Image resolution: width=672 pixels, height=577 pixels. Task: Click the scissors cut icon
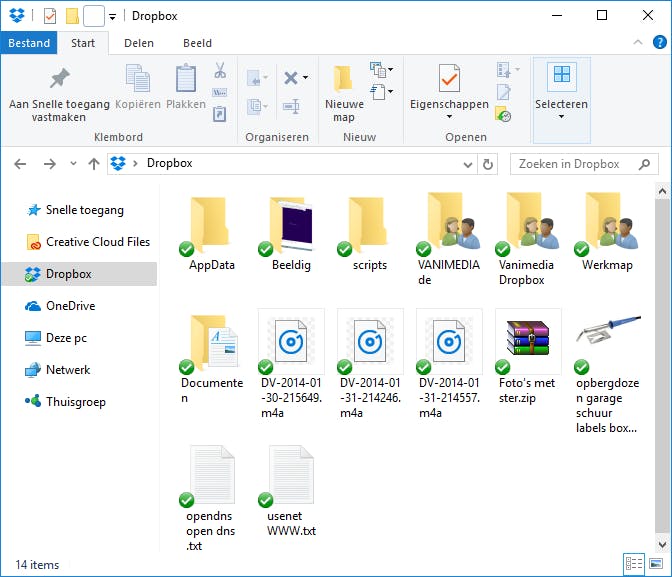click(220, 70)
